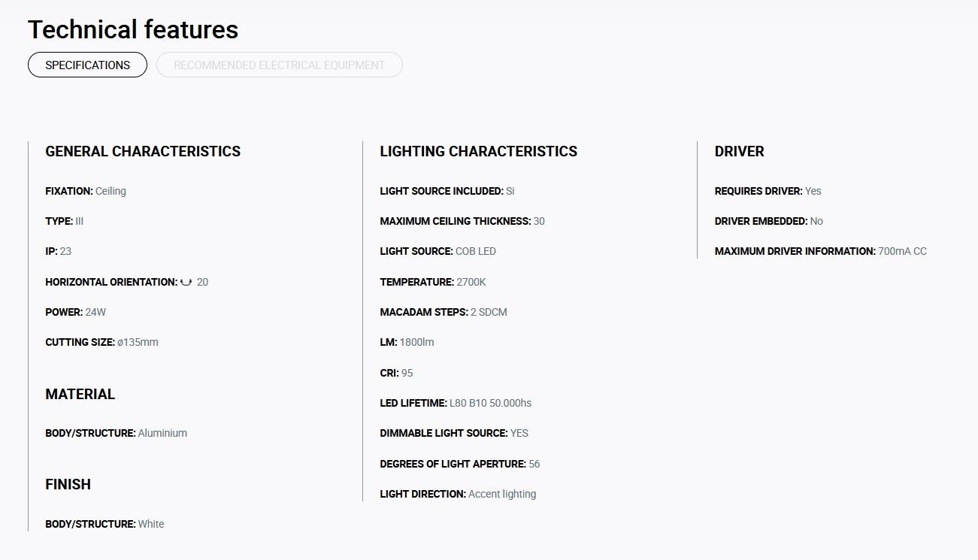978x560 pixels.
Task: Click the General Characteristics section heading
Action: 143,151
